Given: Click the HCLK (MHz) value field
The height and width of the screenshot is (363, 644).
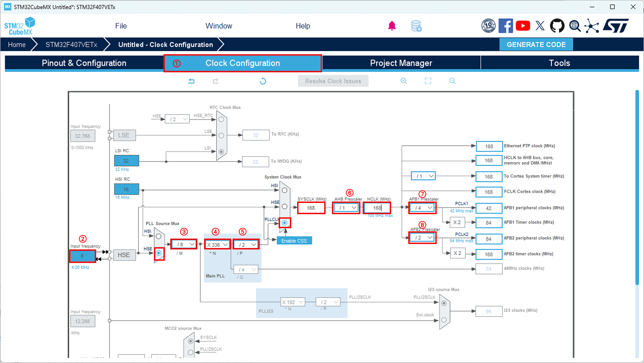Looking at the screenshot, I should point(377,208).
